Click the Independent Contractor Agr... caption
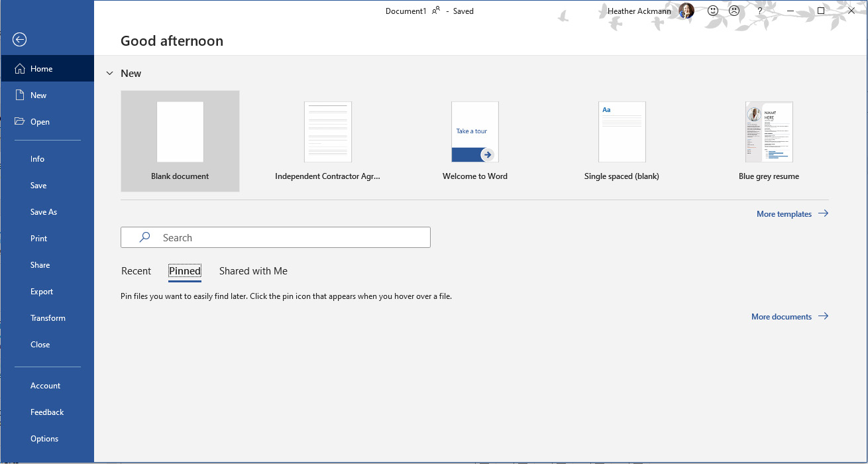 [327, 176]
